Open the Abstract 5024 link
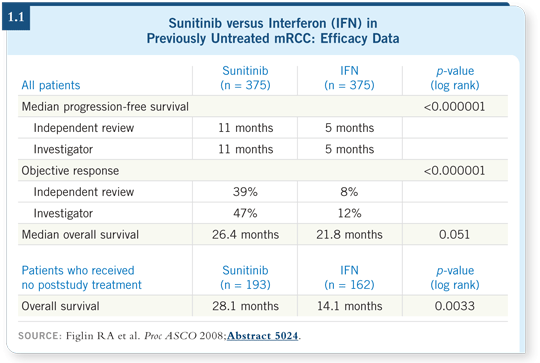The height and width of the screenshot is (363, 540). 262,335
